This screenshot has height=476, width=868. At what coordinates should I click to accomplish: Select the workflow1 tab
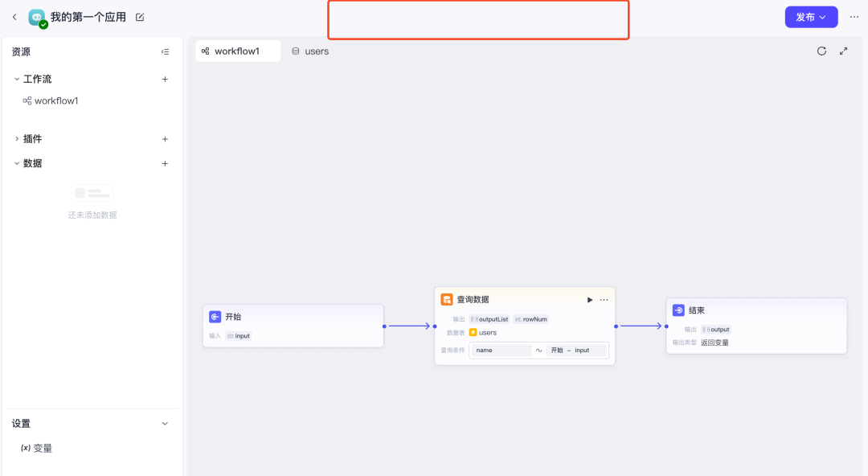(237, 51)
